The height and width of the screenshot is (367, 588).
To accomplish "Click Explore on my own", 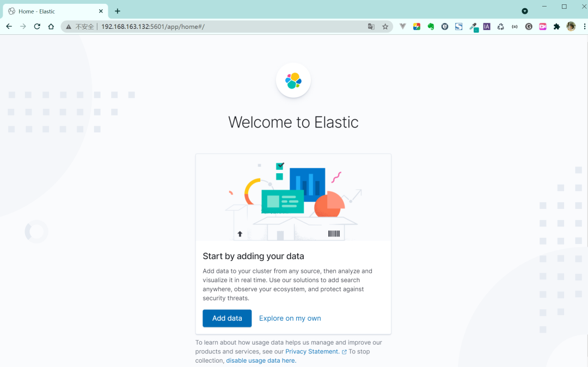I will 290,319.
